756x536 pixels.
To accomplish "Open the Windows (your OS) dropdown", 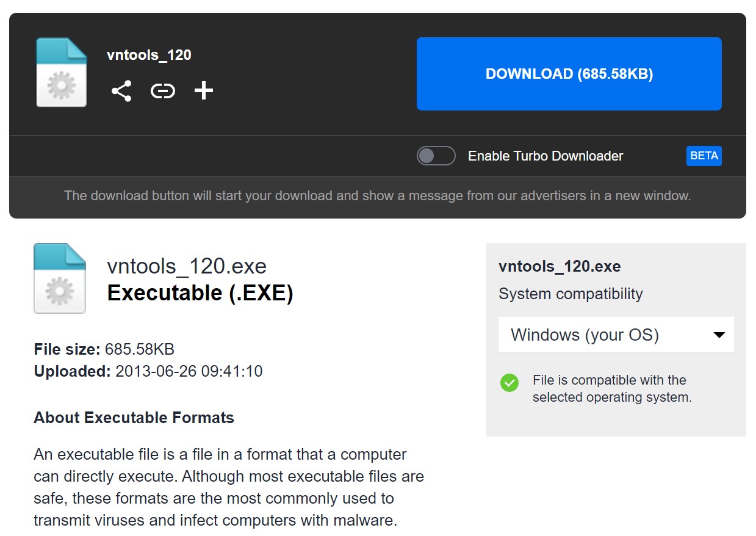I will coord(615,335).
